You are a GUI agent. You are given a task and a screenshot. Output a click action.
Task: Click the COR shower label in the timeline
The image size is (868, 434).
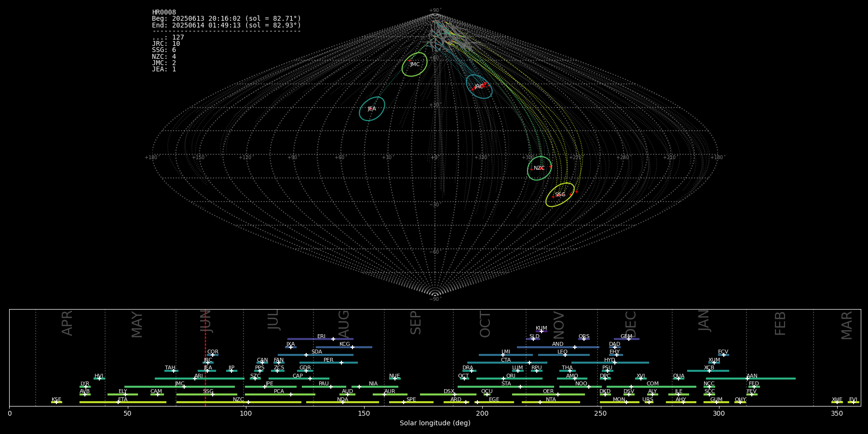pos(213,352)
